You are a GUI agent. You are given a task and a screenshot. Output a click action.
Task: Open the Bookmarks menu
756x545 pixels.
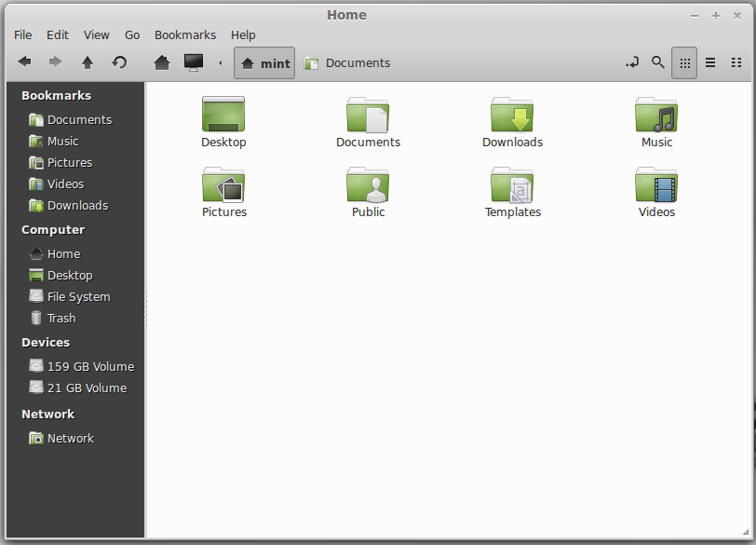point(184,34)
